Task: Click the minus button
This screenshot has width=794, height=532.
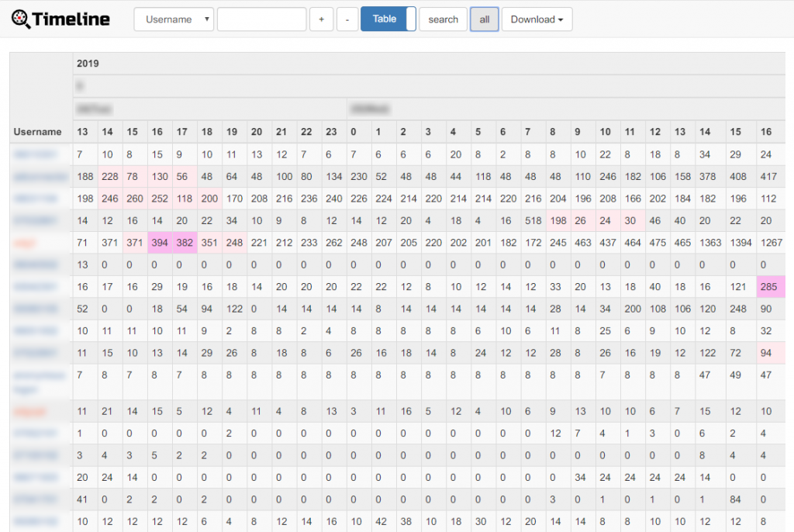Action: pos(347,19)
